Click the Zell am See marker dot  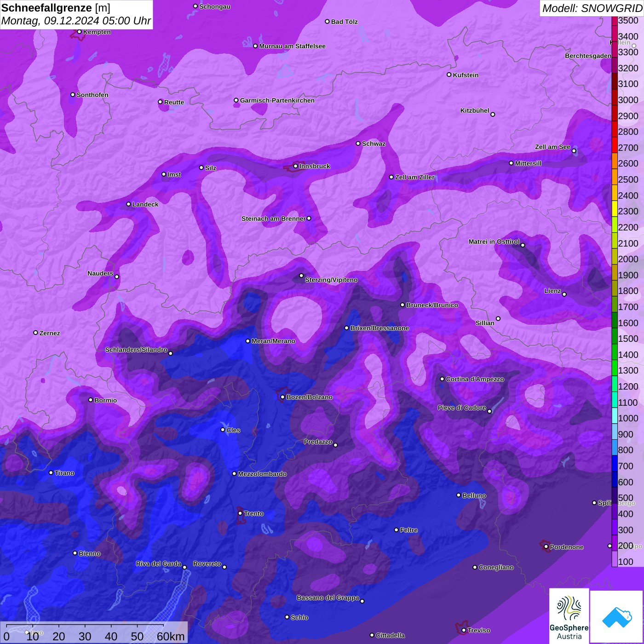574,151
